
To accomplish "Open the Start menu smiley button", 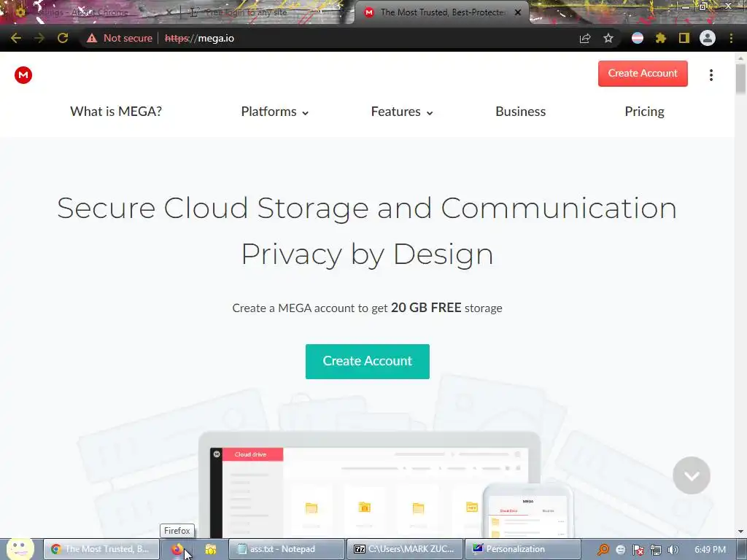I will [x=20, y=548].
